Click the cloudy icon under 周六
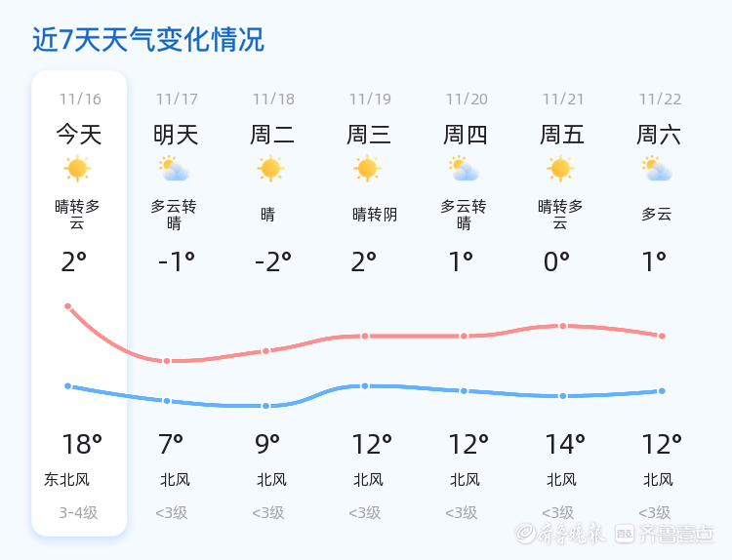This screenshot has width=732, height=560. point(657,169)
